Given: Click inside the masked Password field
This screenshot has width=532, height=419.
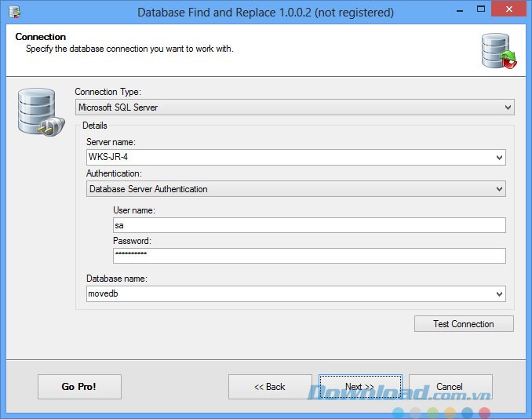Looking at the screenshot, I should coord(308,256).
